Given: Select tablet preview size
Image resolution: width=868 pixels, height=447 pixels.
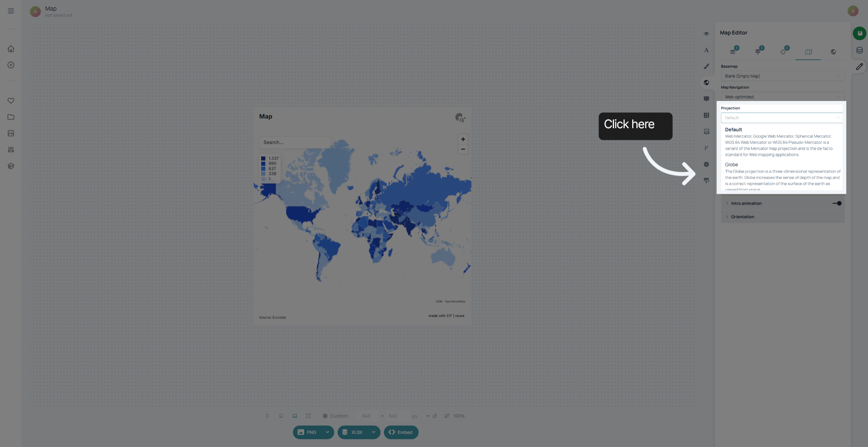Looking at the screenshot, I should click(x=281, y=416).
